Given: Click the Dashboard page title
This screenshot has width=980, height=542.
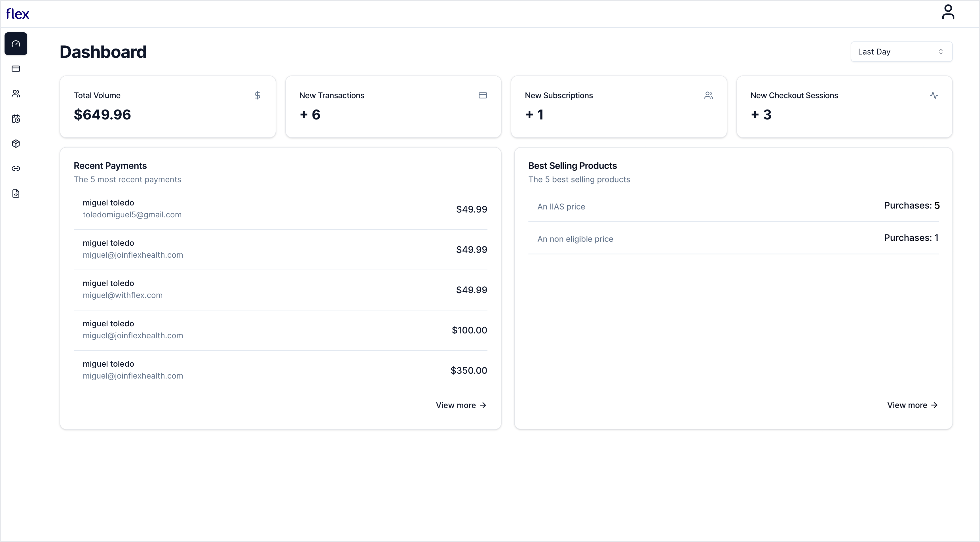Looking at the screenshot, I should [103, 52].
